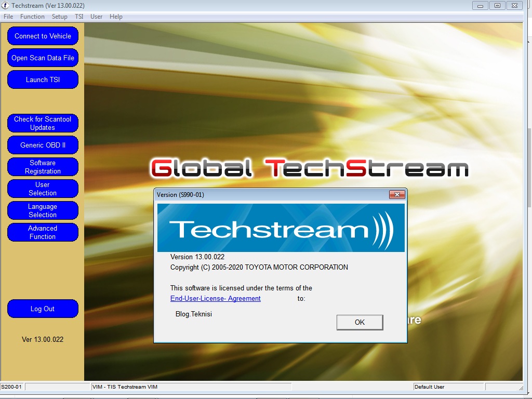Close the Techstream main window
The width and height of the screenshot is (532, 399).
pyautogui.click(x=515, y=5)
